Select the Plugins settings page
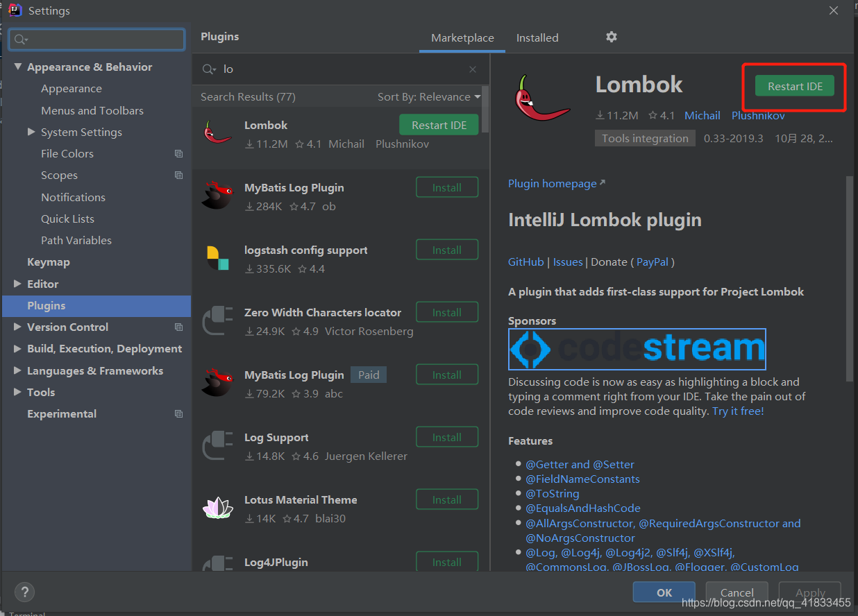858x616 pixels. [x=96, y=305]
